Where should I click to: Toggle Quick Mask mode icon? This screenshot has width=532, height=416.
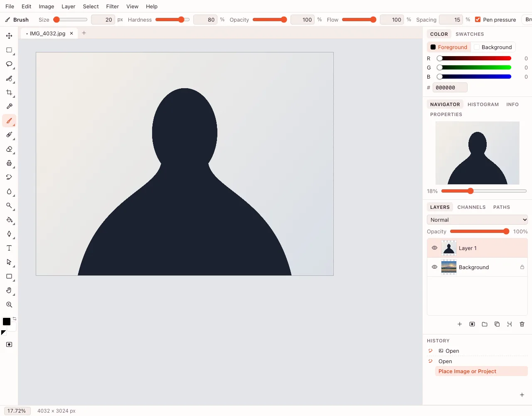(x=9, y=344)
